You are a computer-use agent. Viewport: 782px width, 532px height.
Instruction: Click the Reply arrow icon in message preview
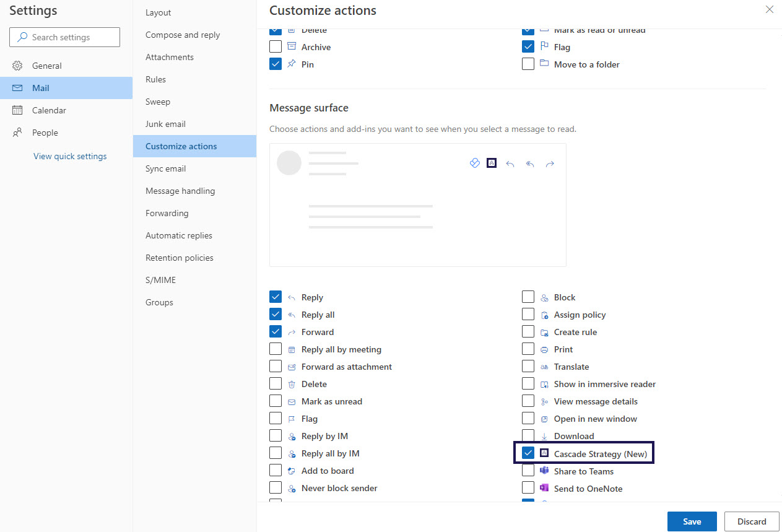510,163
